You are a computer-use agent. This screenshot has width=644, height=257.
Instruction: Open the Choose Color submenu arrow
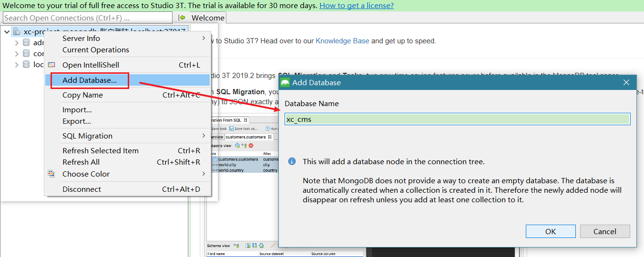pos(204,174)
